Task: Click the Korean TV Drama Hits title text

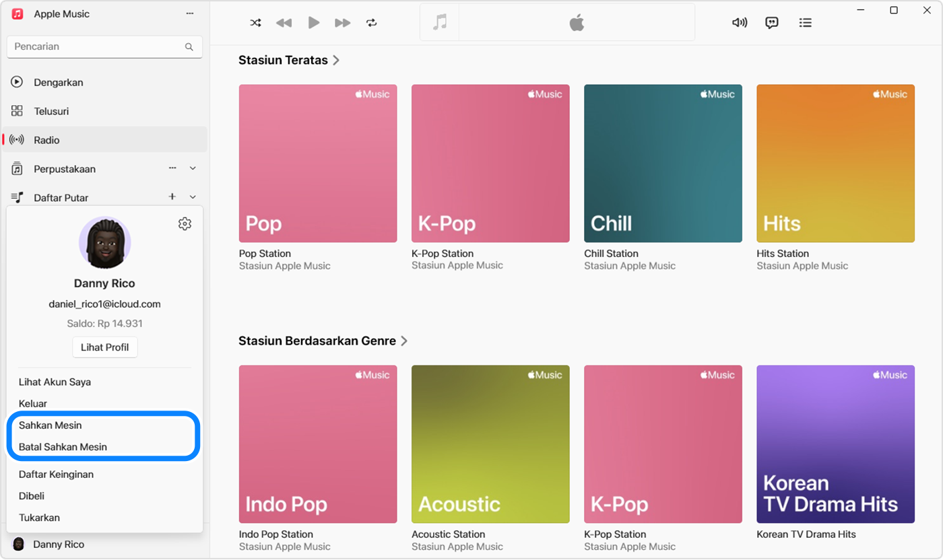Action: [x=806, y=534]
